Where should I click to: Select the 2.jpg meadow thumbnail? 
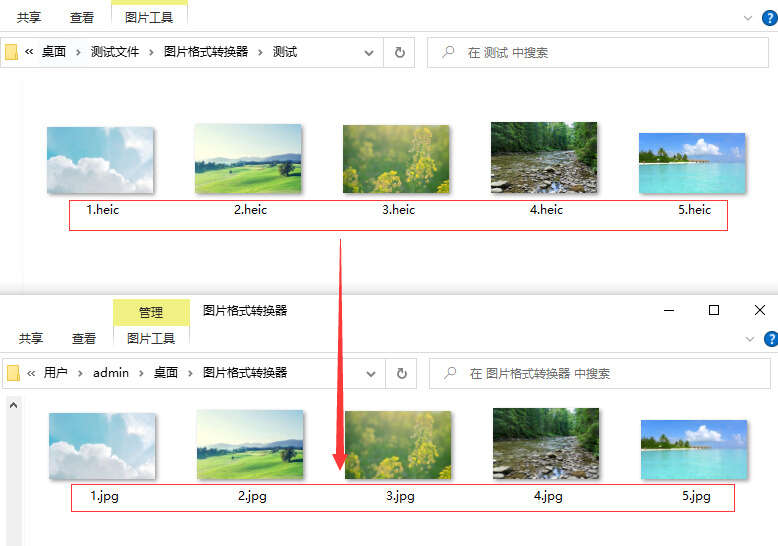click(250, 445)
